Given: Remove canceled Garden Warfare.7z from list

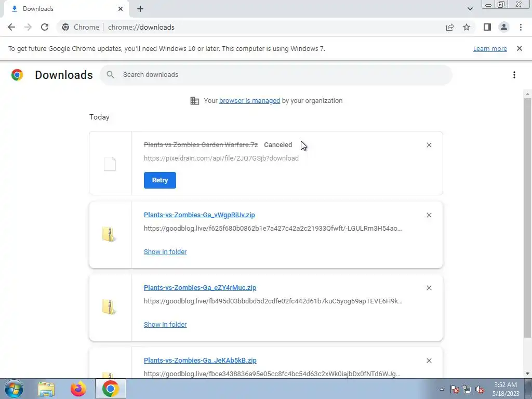Looking at the screenshot, I should pos(429,145).
